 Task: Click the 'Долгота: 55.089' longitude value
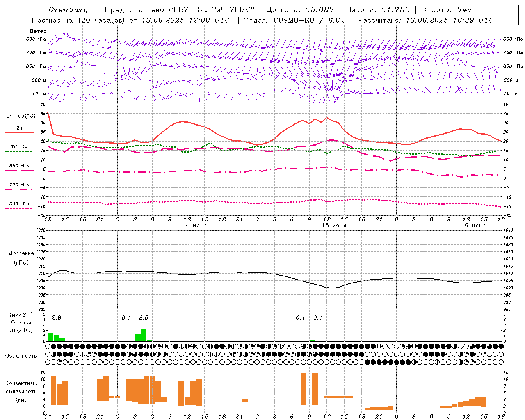tap(300, 10)
